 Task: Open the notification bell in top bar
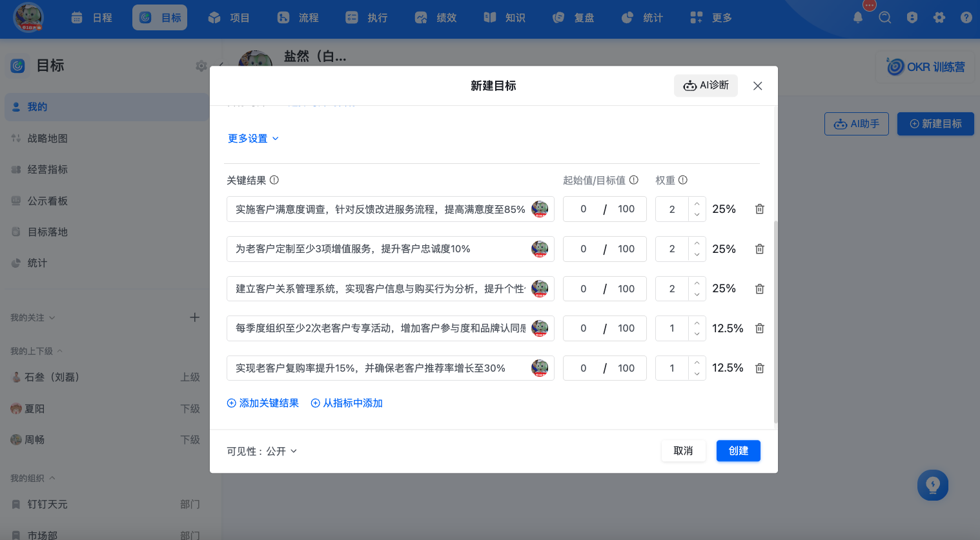point(858,17)
